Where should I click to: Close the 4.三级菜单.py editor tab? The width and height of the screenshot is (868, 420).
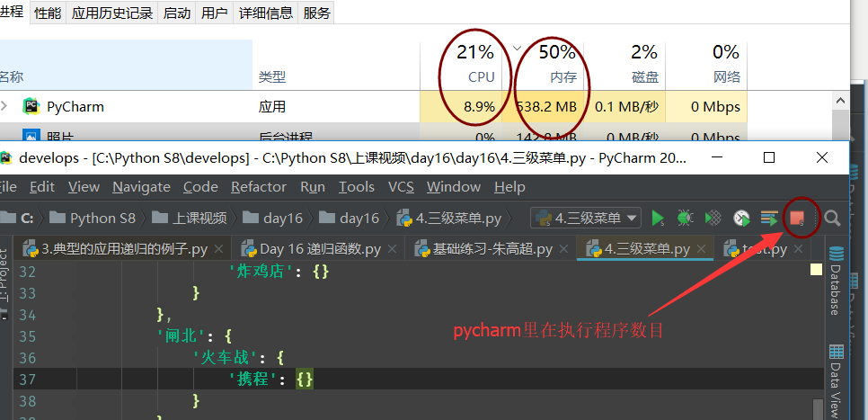(x=702, y=249)
